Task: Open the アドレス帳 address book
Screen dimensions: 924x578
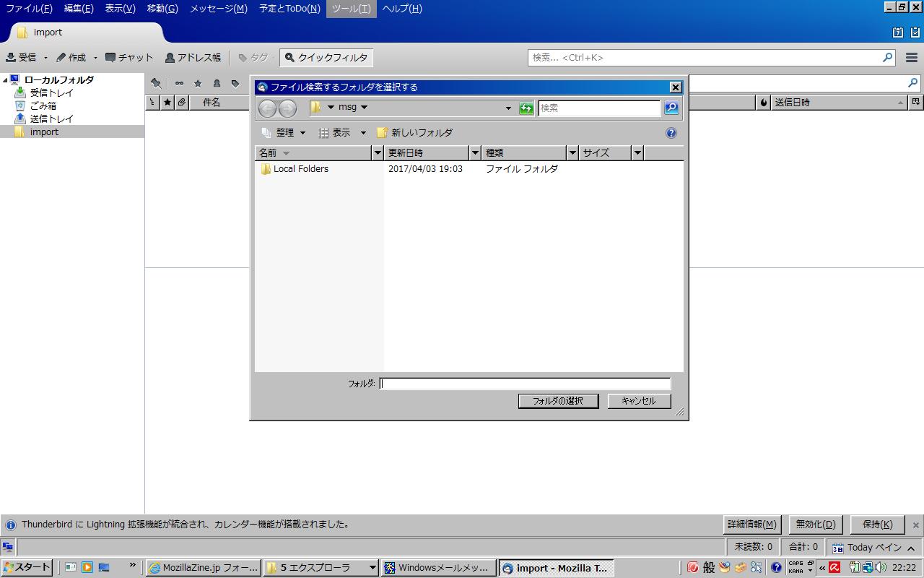Action: click(193, 58)
